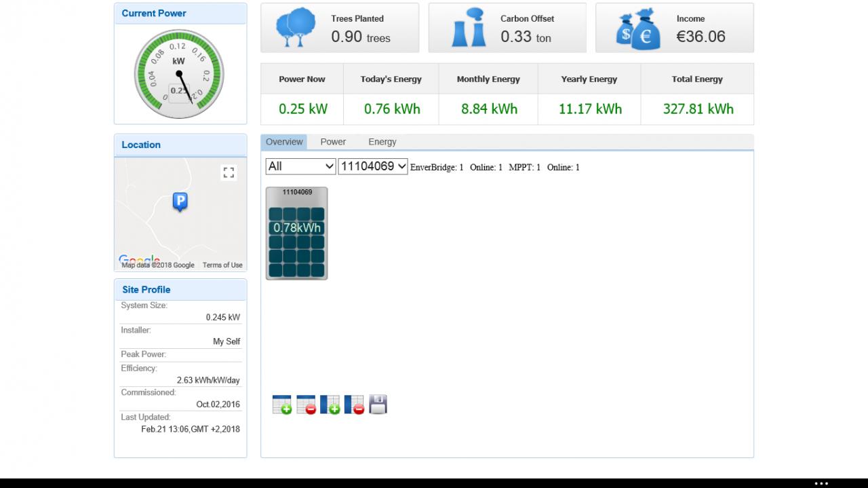Click the remove column icon

(x=355, y=405)
